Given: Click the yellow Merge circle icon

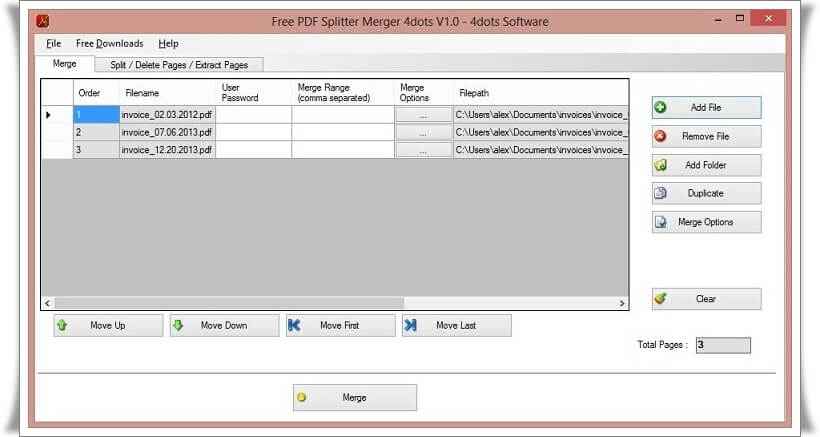Looking at the screenshot, I should coord(301,397).
